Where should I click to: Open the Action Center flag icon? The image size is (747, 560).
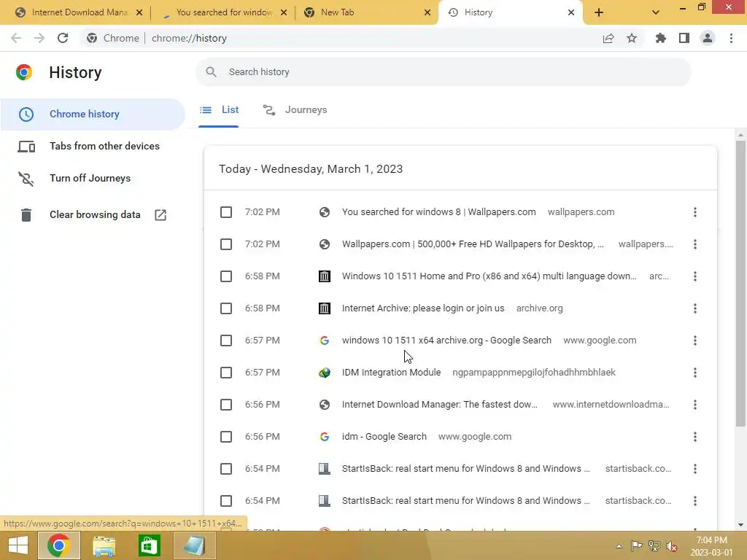pyautogui.click(x=636, y=546)
